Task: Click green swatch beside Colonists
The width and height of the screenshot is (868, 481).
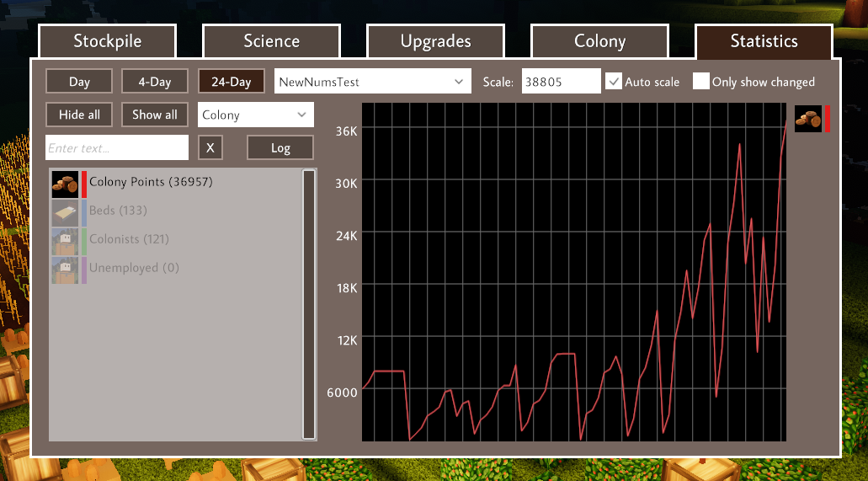Action: 84,242
